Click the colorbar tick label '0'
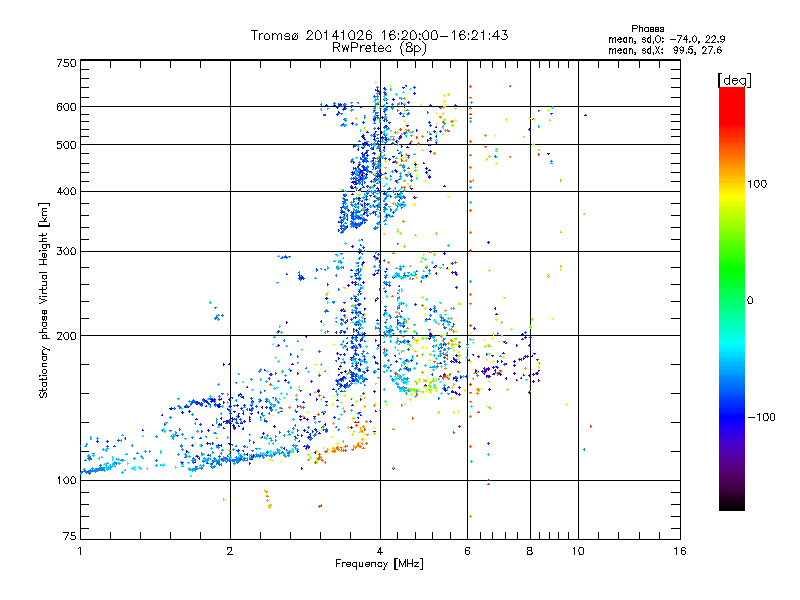Image resolution: width=800 pixels, height=600 pixels. pos(749,301)
